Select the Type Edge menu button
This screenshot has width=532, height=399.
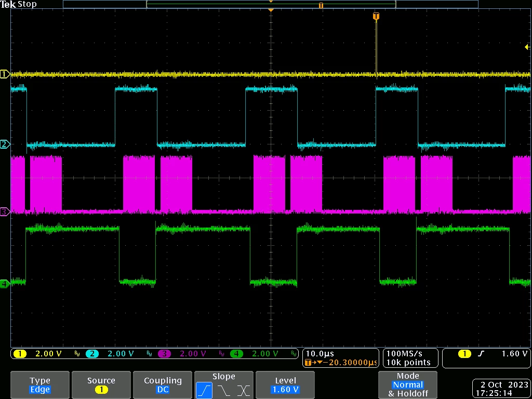[39, 385]
